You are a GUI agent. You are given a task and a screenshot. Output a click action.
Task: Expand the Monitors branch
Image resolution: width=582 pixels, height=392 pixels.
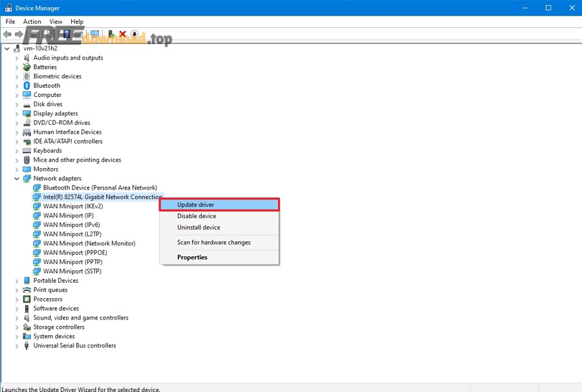click(x=17, y=169)
